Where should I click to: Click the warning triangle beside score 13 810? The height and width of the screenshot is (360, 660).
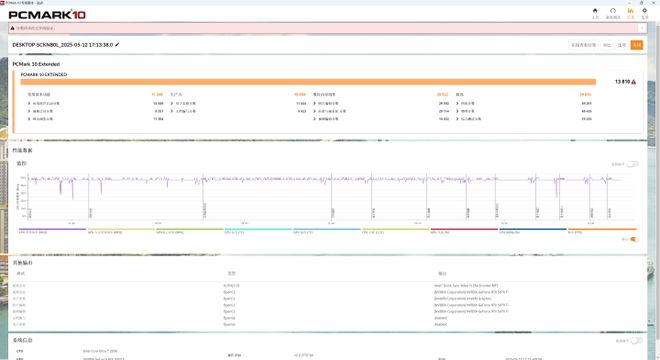(x=633, y=82)
